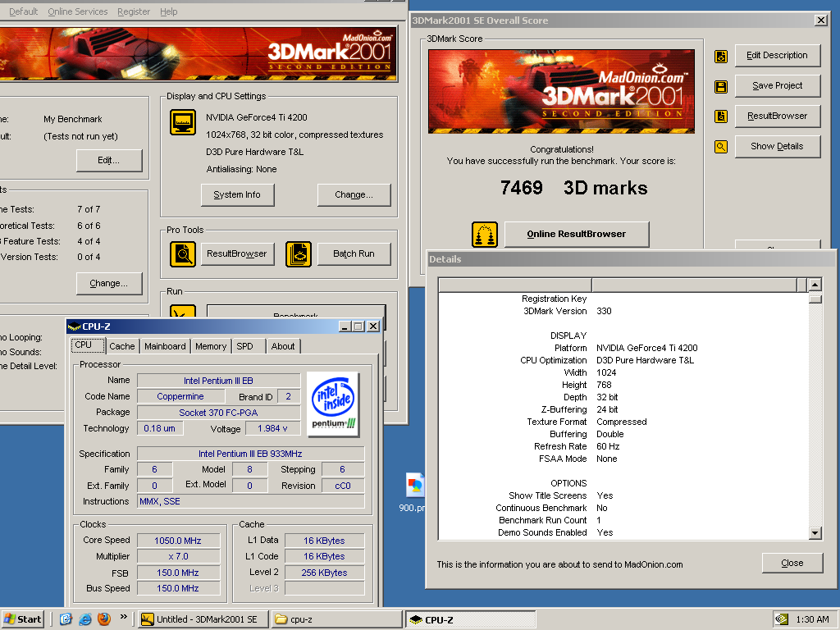Click Change button in Display and CPU Settings
This screenshot has height=630, width=840.
coord(354,195)
